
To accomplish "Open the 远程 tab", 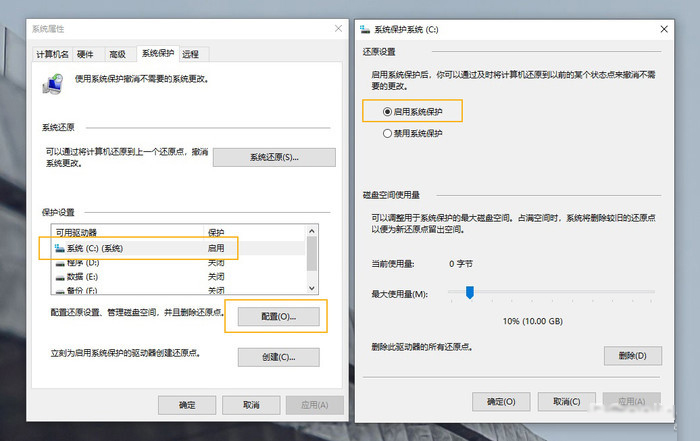I will click(191, 54).
